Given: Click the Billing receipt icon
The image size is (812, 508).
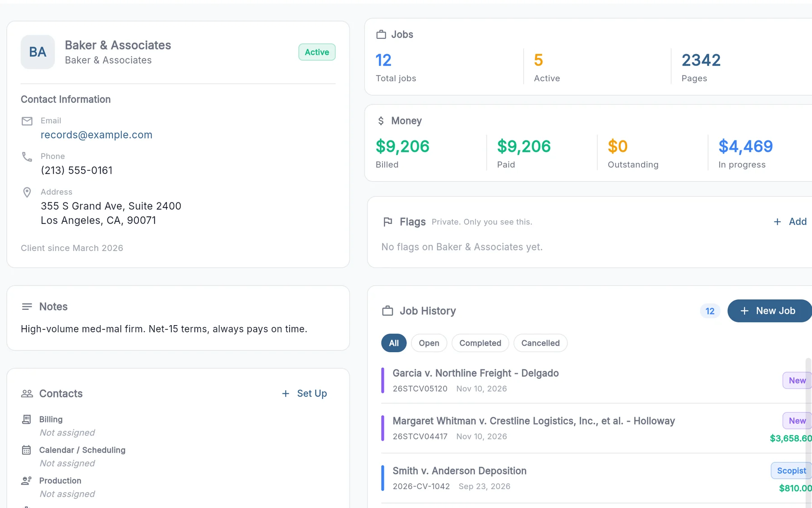Looking at the screenshot, I should pyautogui.click(x=27, y=419).
